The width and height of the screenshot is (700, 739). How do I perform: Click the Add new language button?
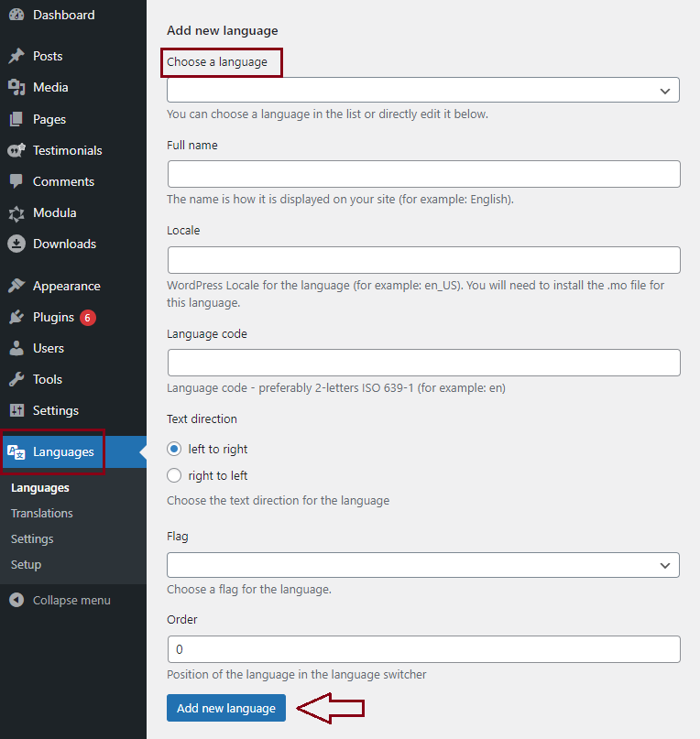tap(226, 708)
